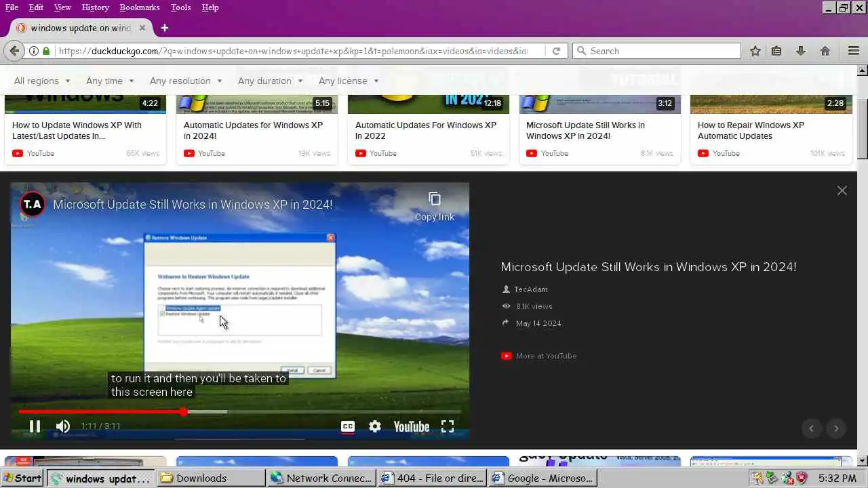Screen dimensions: 868x488
Task: Toggle closed captions CC button
Action: (347, 426)
